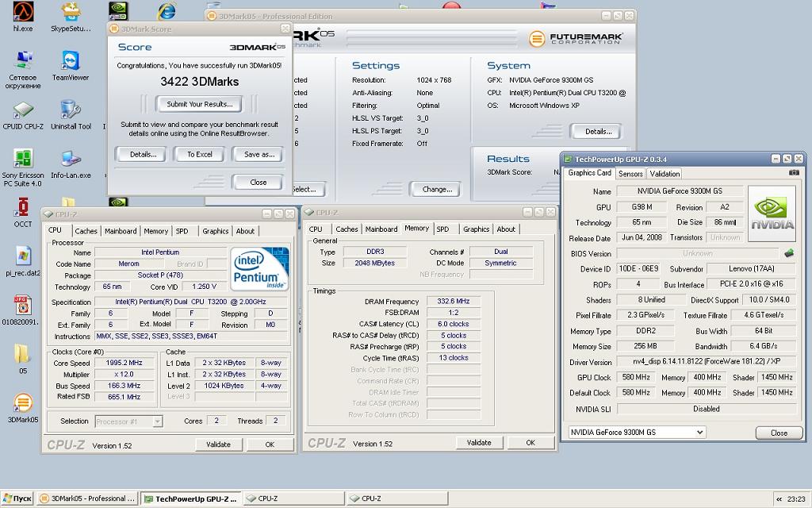This screenshot has width=812, height=508.
Task: Click the Close button in GPU-Z
Action: (x=779, y=433)
